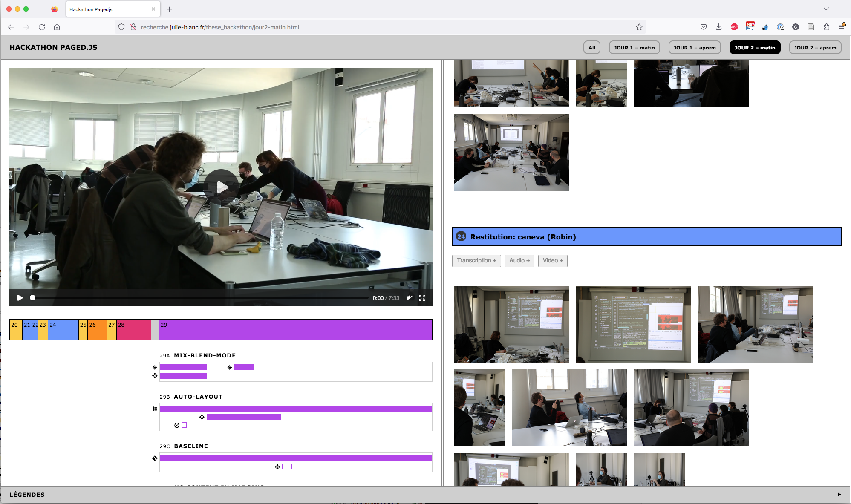This screenshot has width=851, height=504.
Task: Expand the Audio + section
Action: 519,261
